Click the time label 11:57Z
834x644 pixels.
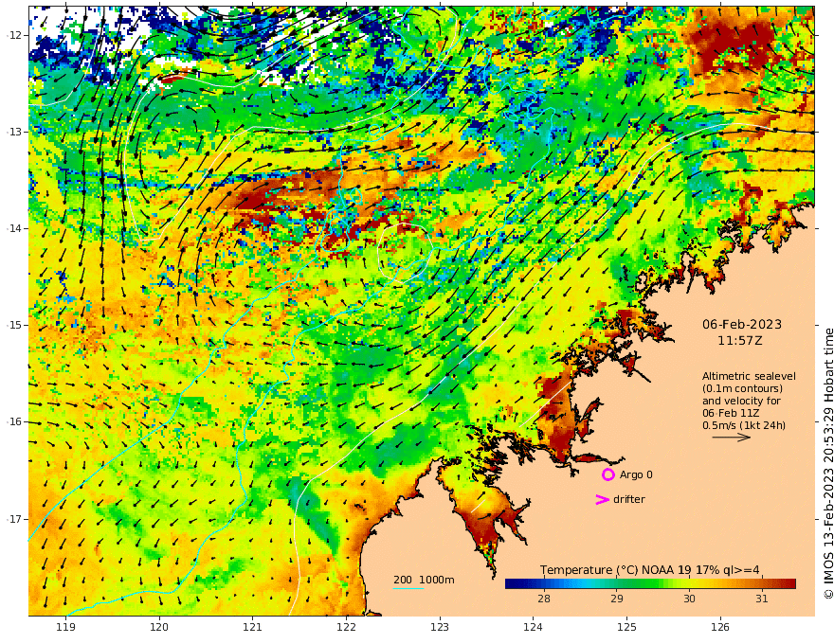point(740,341)
